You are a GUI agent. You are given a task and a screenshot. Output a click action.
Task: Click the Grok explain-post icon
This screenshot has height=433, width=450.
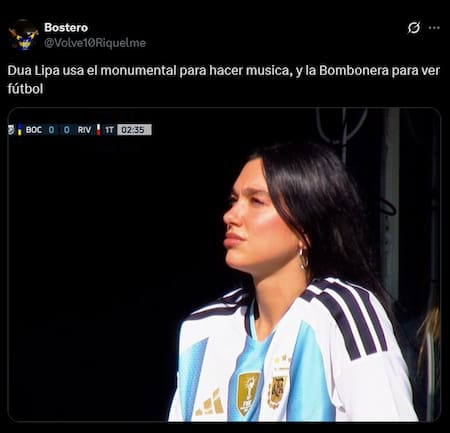point(414,28)
